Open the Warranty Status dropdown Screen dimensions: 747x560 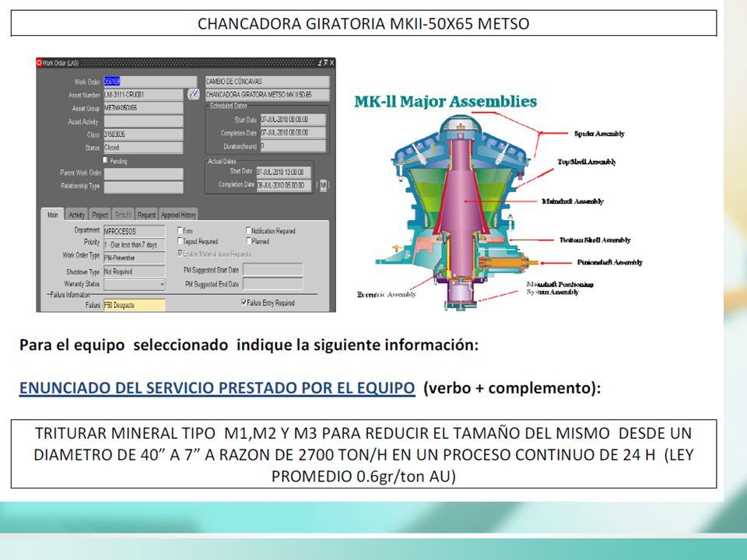coord(162,285)
